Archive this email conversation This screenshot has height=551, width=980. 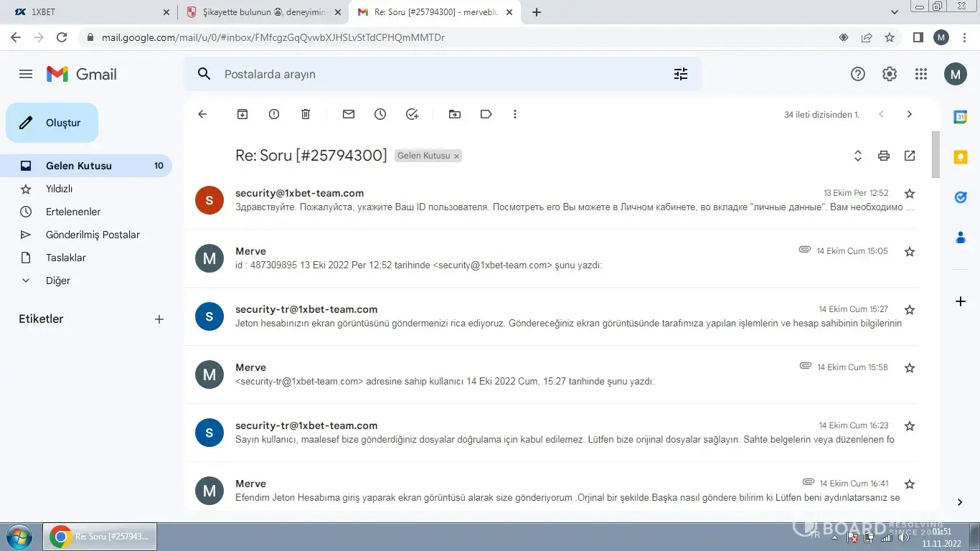pos(242,114)
